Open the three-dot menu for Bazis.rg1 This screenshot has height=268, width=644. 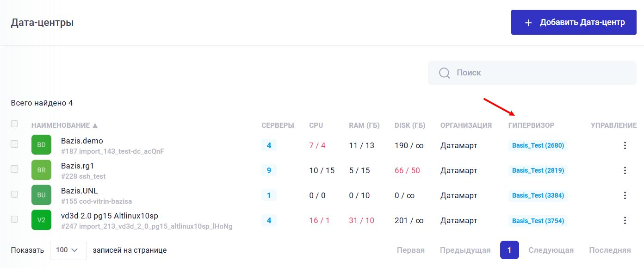tap(625, 170)
